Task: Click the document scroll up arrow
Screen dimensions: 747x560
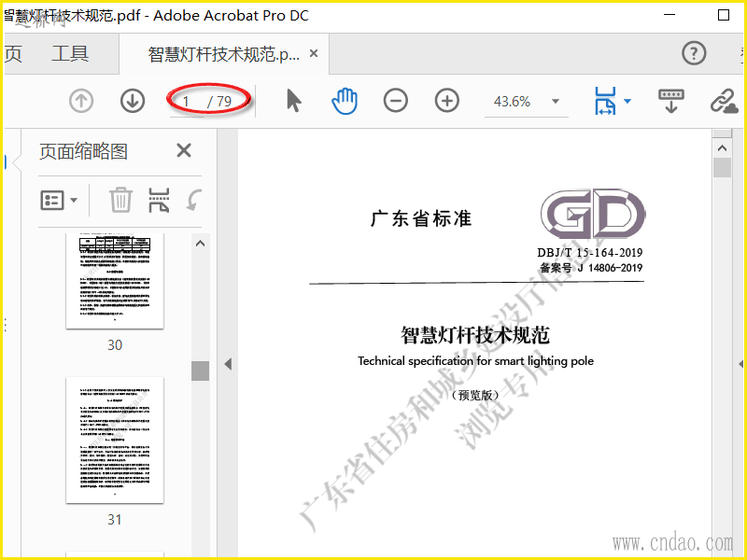Action: click(722, 148)
